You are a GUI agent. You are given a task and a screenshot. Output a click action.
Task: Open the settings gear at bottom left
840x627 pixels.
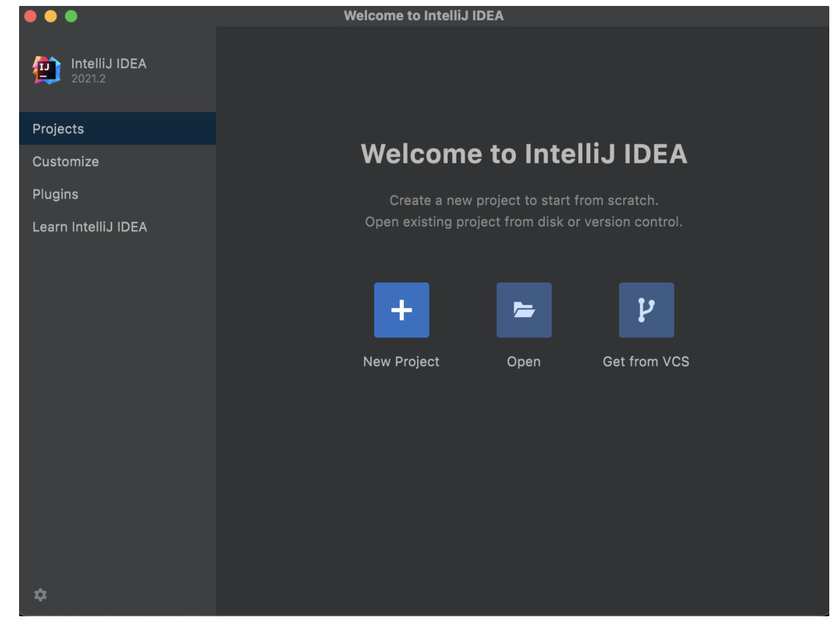[41, 595]
